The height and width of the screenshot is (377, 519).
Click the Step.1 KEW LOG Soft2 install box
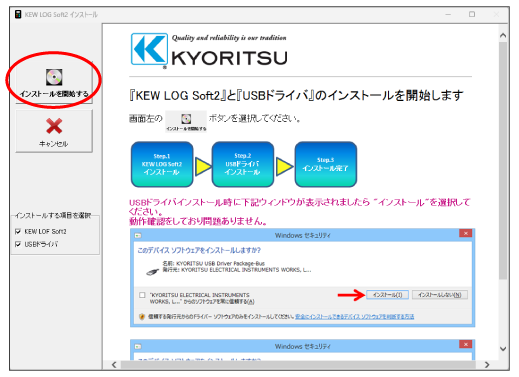tap(162, 164)
